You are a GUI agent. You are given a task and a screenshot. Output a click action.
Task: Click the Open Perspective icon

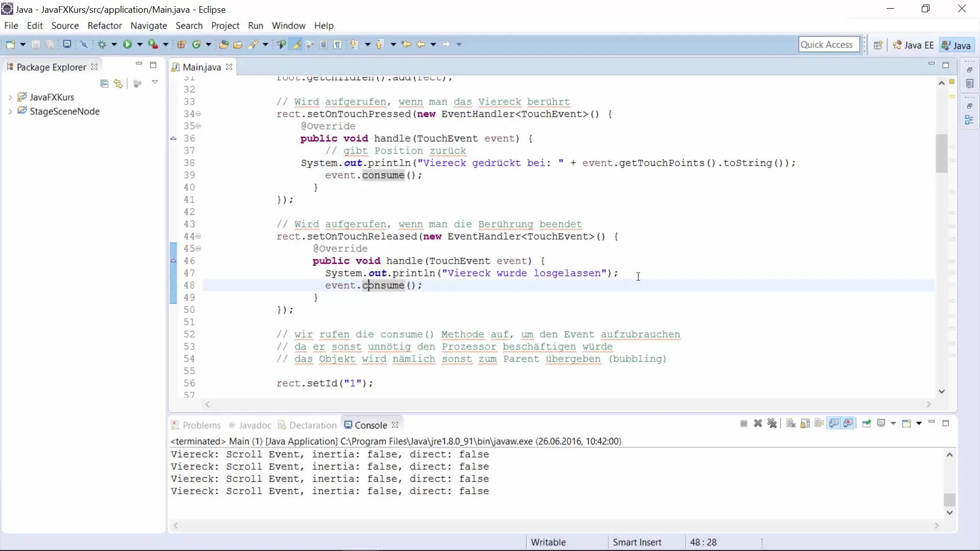pyautogui.click(x=878, y=45)
